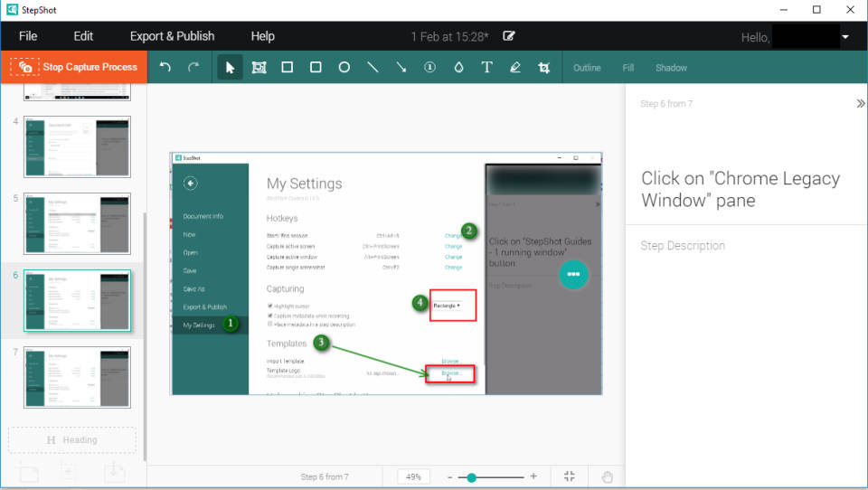
Task: Select the numbered sequence marker tool
Action: tap(429, 68)
